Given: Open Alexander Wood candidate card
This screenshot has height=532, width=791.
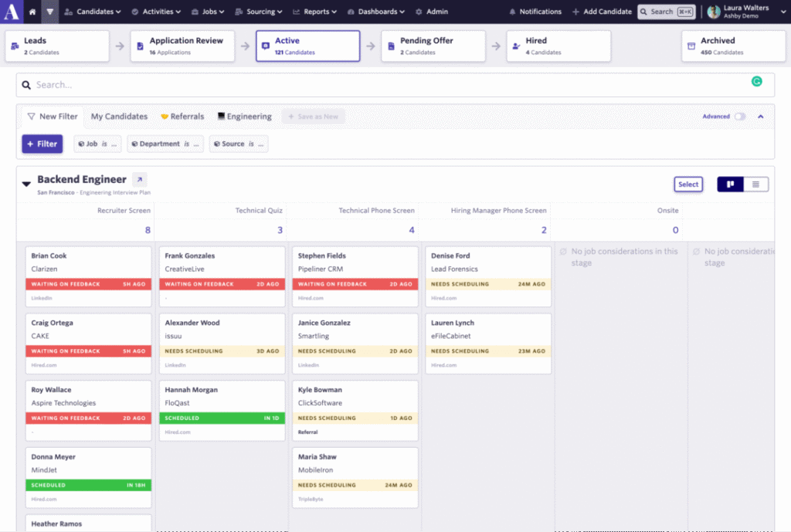Looking at the screenshot, I should (x=222, y=344).
